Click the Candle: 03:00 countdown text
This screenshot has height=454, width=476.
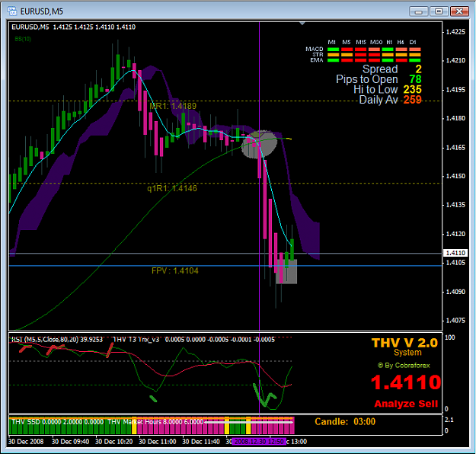pos(345,421)
